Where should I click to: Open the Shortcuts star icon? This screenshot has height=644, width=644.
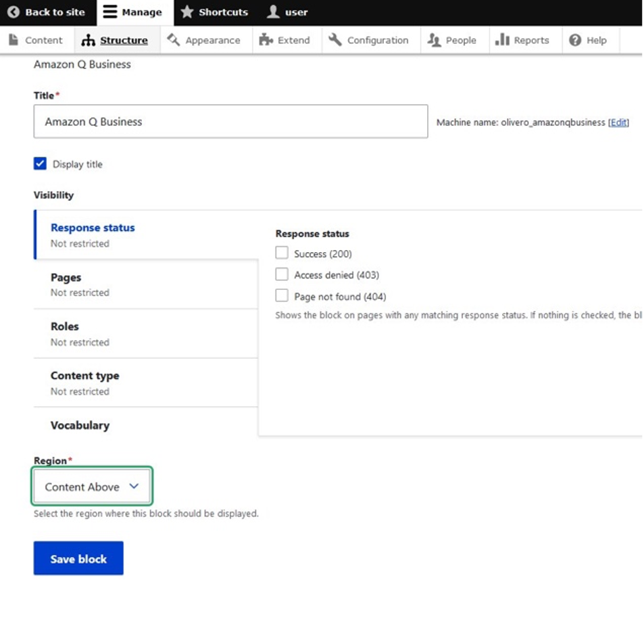[x=187, y=12]
